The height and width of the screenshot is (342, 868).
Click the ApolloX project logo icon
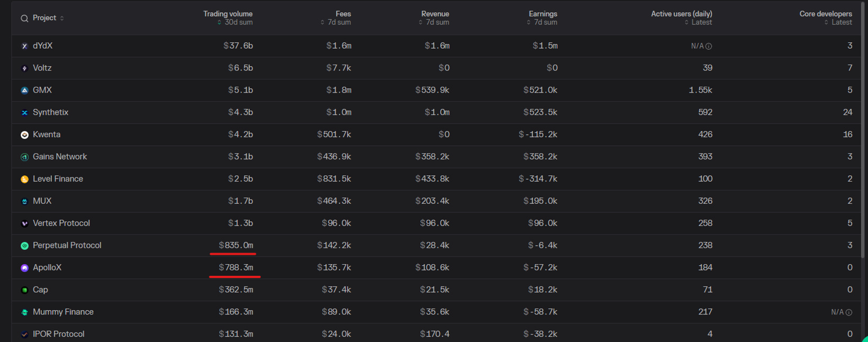[x=24, y=268]
